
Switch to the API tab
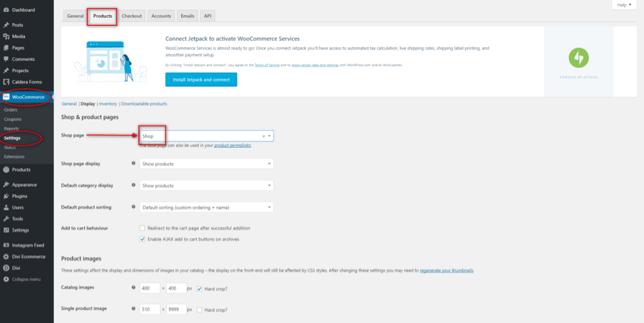208,16
